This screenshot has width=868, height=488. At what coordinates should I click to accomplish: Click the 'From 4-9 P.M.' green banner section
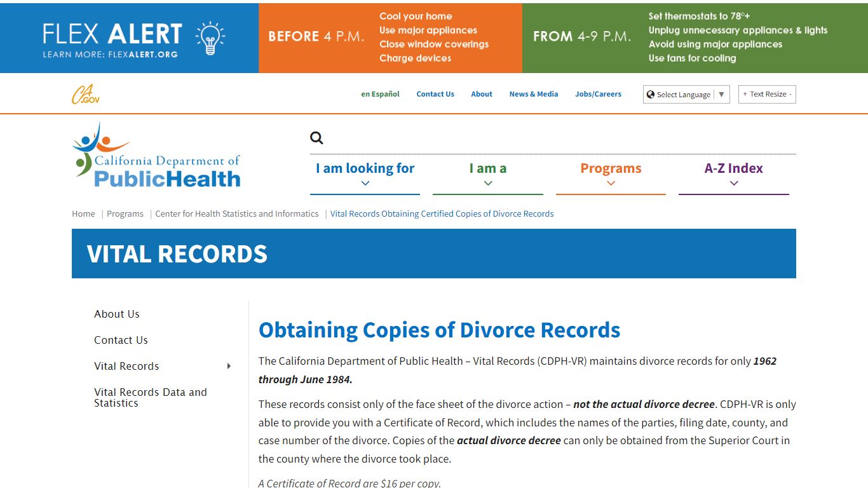694,37
